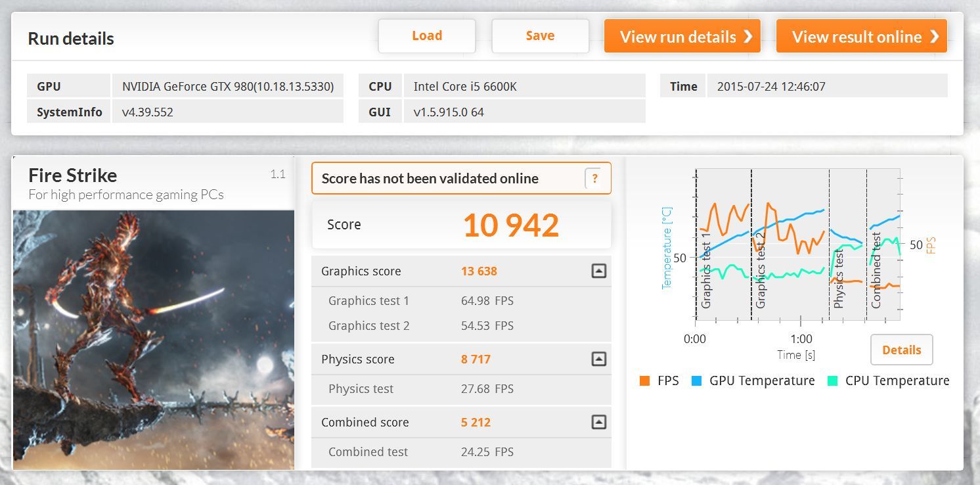Click the GUI version v1.5.915.0 64

pyautogui.click(x=449, y=112)
